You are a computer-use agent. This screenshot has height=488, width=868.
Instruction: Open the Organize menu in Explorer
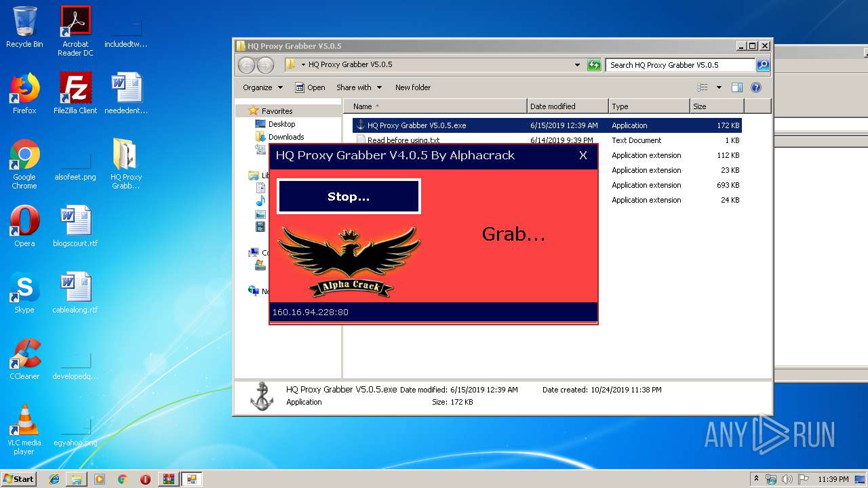click(x=262, y=87)
